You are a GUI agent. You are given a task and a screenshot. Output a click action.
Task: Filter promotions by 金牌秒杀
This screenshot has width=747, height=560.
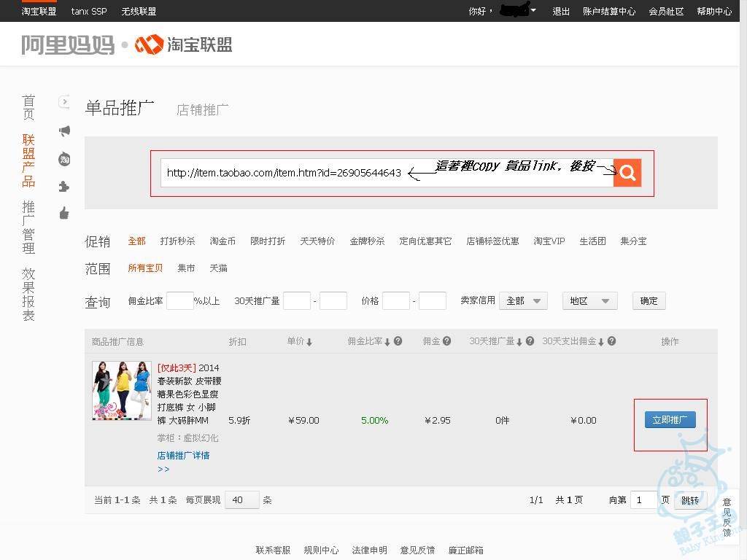pyautogui.click(x=368, y=241)
